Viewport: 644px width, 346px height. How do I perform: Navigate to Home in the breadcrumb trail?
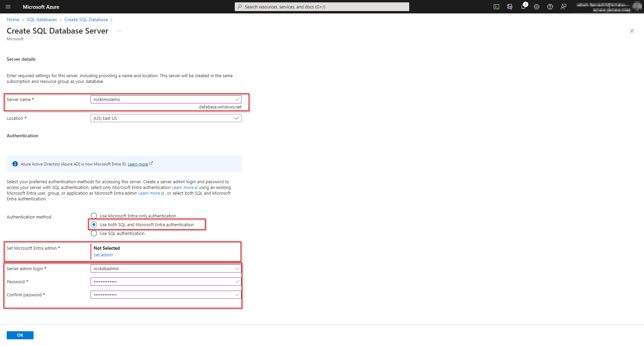pyautogui.click(x=13, y=19)
